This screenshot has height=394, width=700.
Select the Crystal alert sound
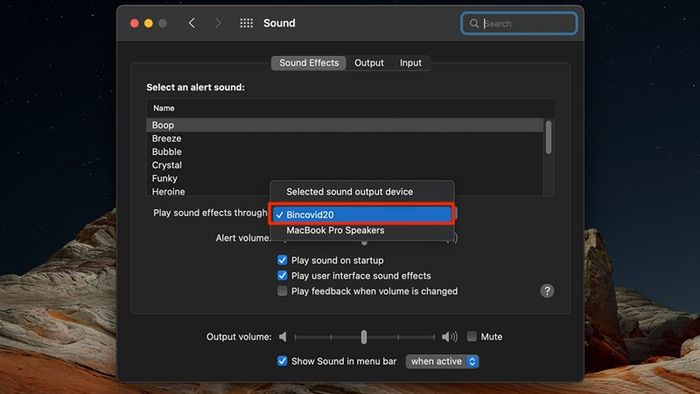click(x=345, y=165)
